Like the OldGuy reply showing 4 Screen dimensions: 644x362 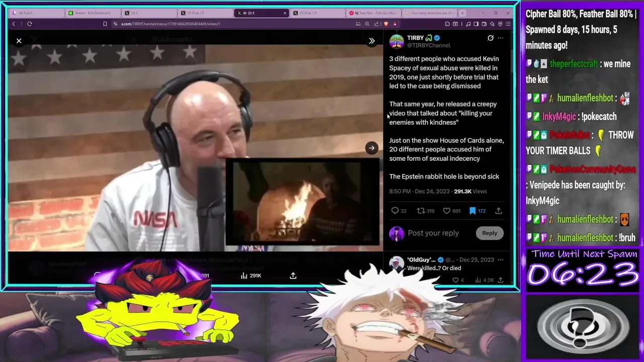click(458, 280)
